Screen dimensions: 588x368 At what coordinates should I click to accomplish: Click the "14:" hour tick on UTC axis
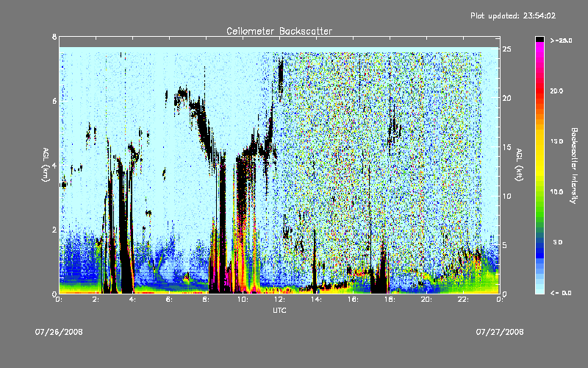(x=317, y=300)
